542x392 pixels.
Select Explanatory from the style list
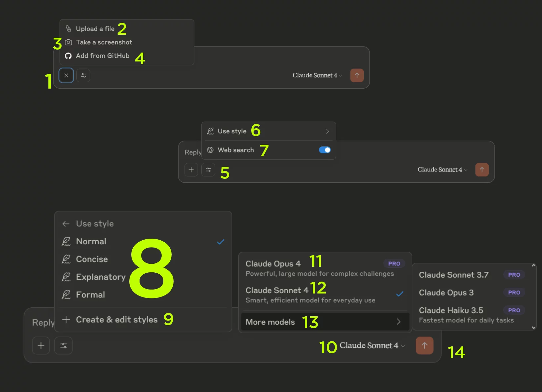(101, 277)
